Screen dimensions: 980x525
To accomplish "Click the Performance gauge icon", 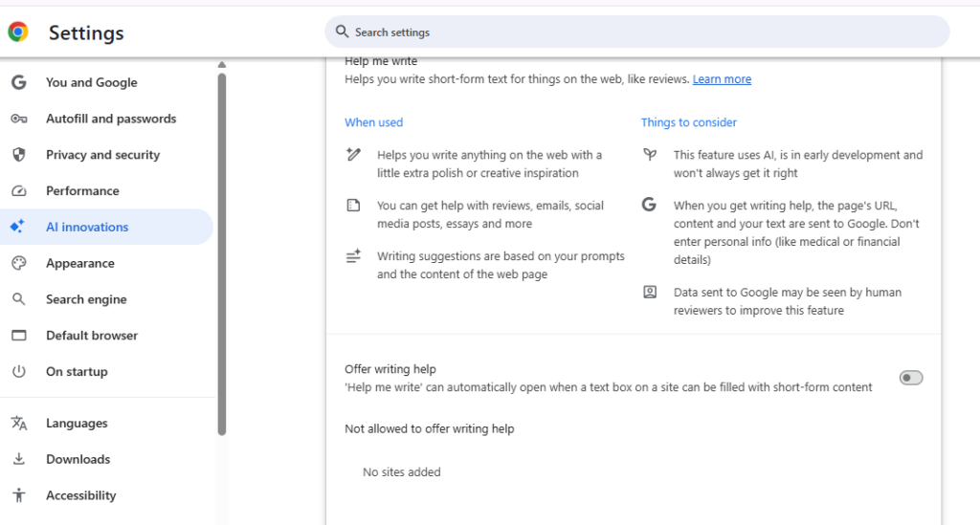I will [x=18, y=191].
